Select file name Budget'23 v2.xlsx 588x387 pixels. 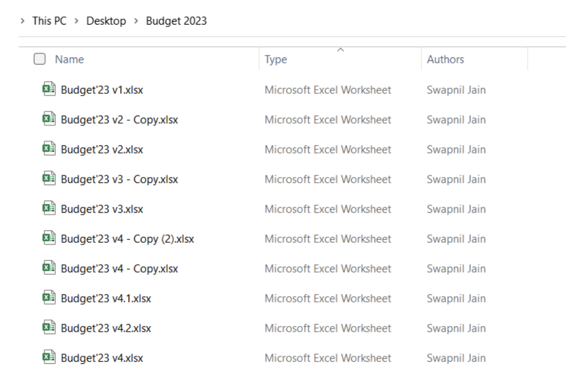pos(102,150)
